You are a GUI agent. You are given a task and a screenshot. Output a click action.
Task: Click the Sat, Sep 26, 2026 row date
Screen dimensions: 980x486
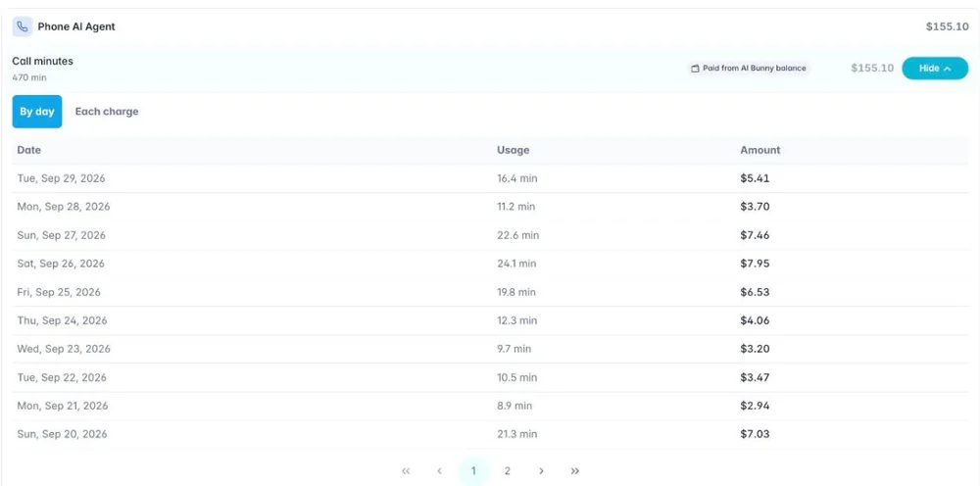(61, 264)
